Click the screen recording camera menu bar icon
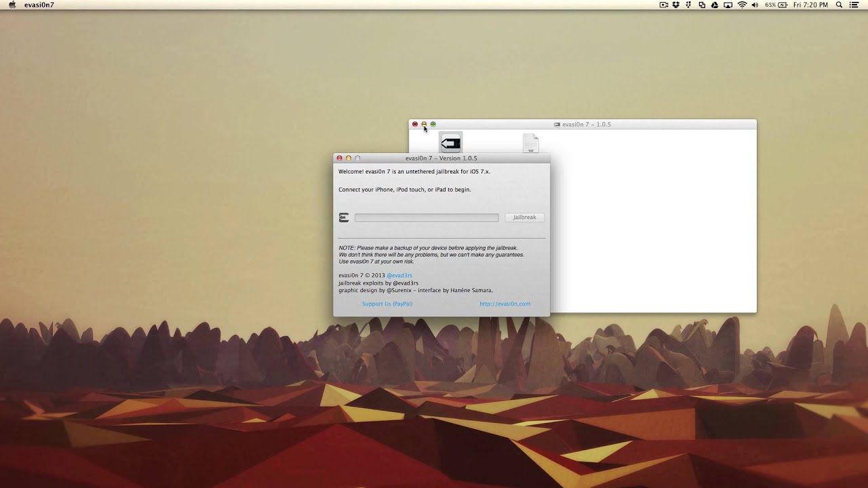Screen dimensions: 868x488 664,5
